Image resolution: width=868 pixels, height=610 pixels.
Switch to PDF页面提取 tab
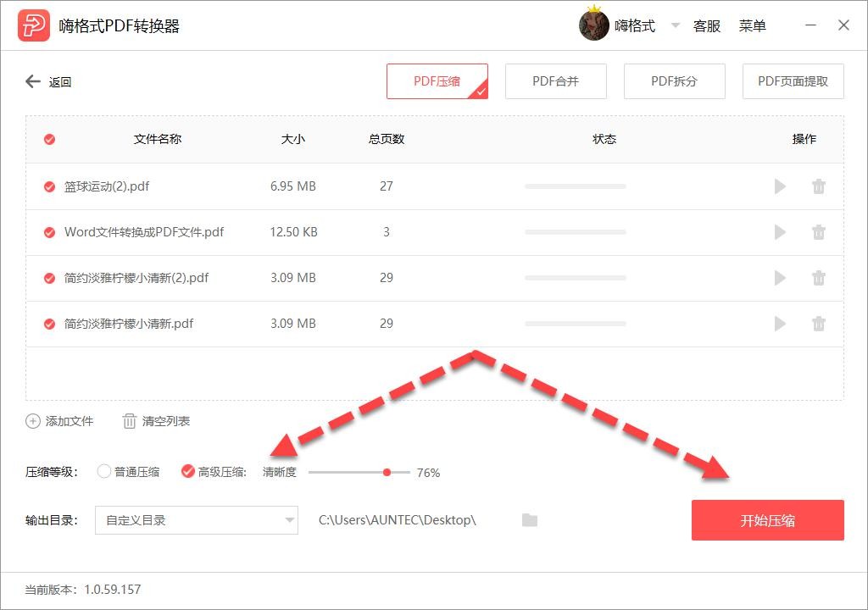793,81
